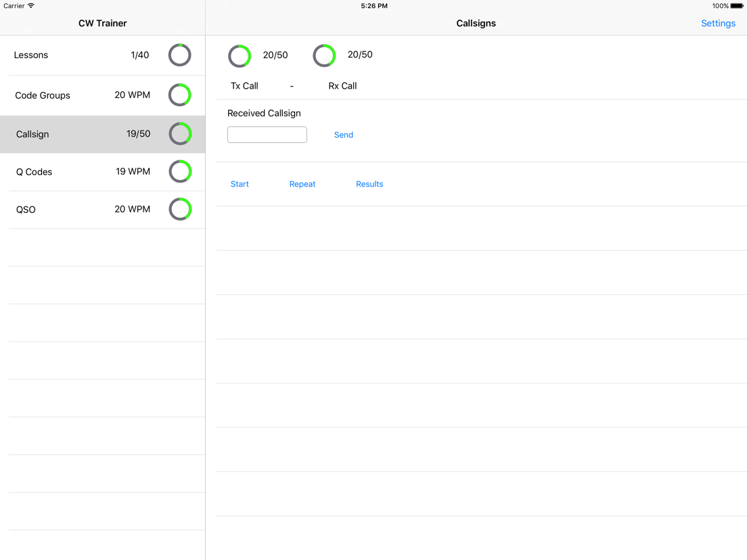
Task: Click the Rx Call label
Action: click(x=342, y=86)
